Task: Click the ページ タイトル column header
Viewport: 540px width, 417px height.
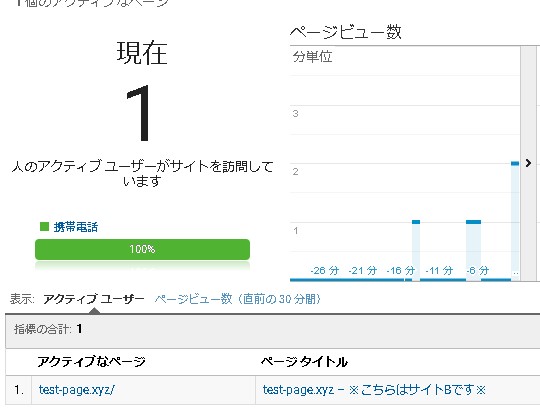Action: (304, 362)
